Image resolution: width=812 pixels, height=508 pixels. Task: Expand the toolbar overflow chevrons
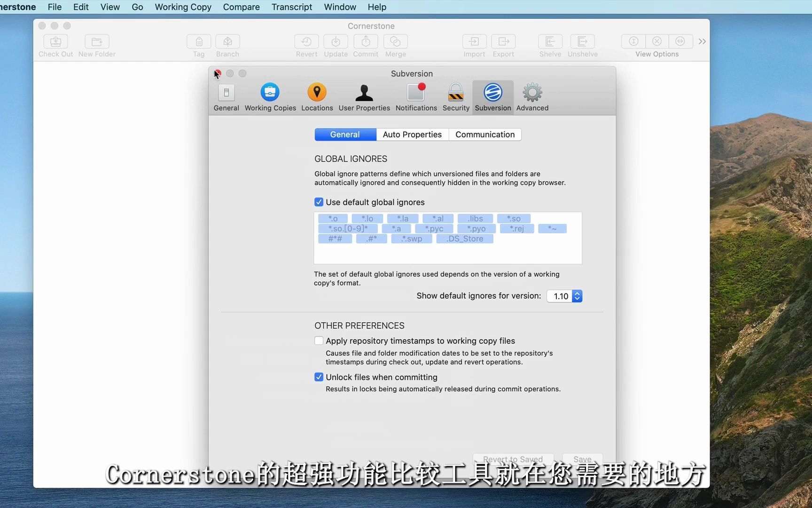tap(702, 41)
